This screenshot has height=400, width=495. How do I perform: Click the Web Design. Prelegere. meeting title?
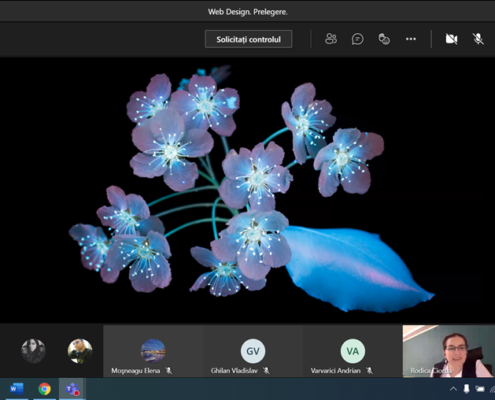pos(248,12)
